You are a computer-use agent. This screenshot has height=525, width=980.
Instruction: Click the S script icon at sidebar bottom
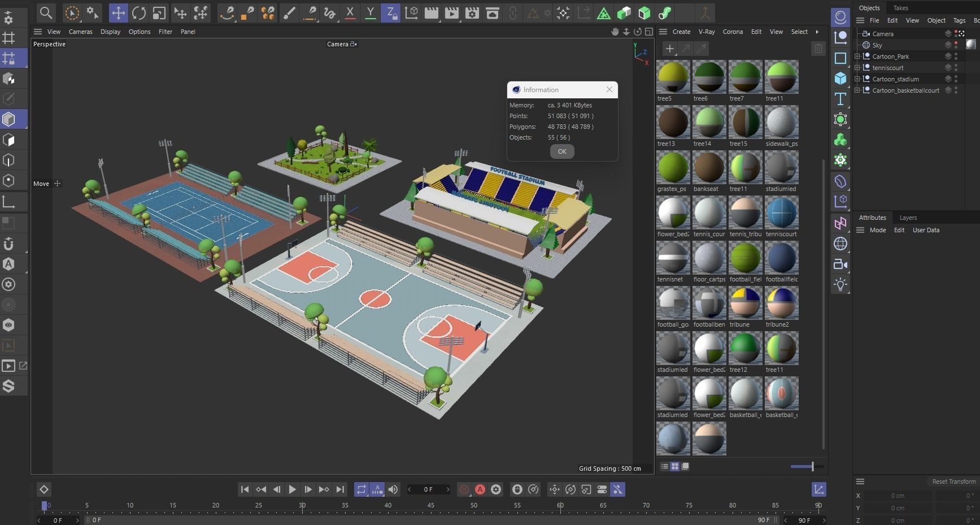8,386
